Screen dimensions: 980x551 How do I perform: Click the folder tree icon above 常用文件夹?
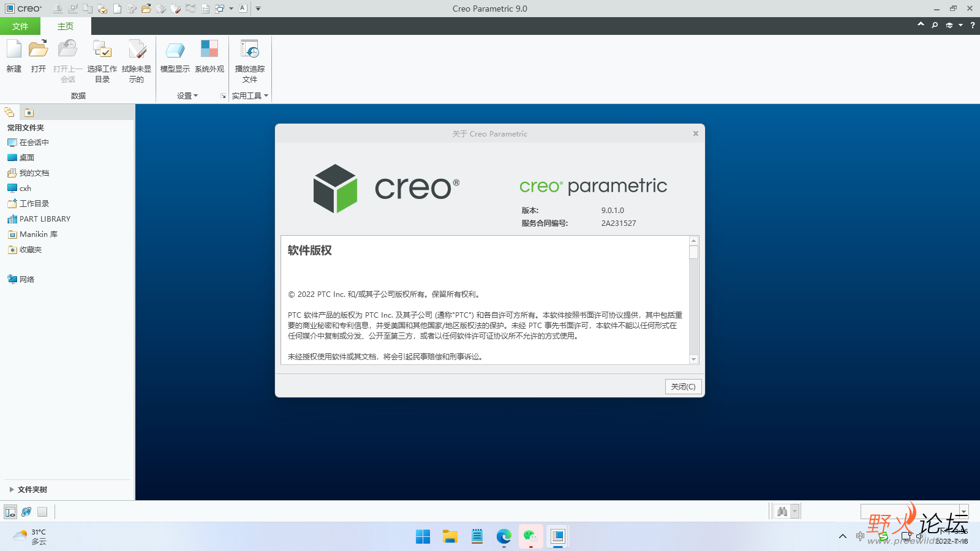coord(9,112)
